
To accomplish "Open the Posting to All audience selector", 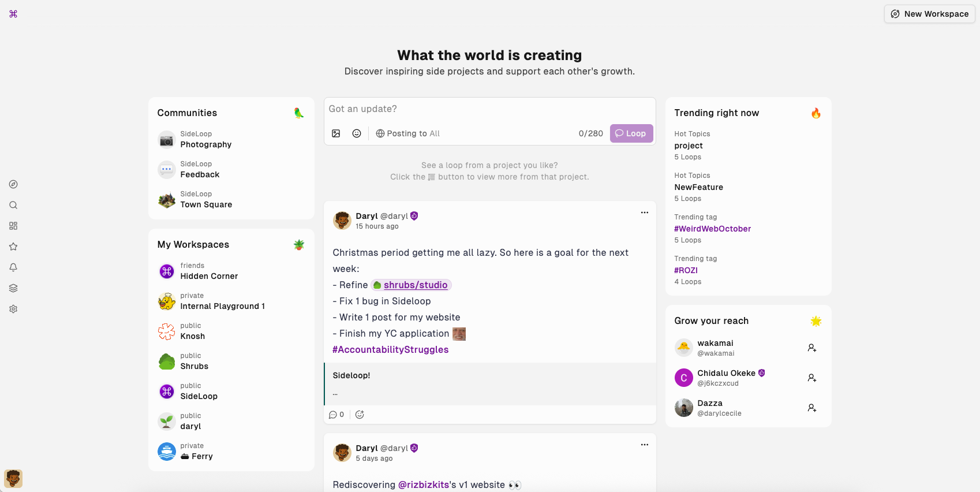I will tap(407, 133).
